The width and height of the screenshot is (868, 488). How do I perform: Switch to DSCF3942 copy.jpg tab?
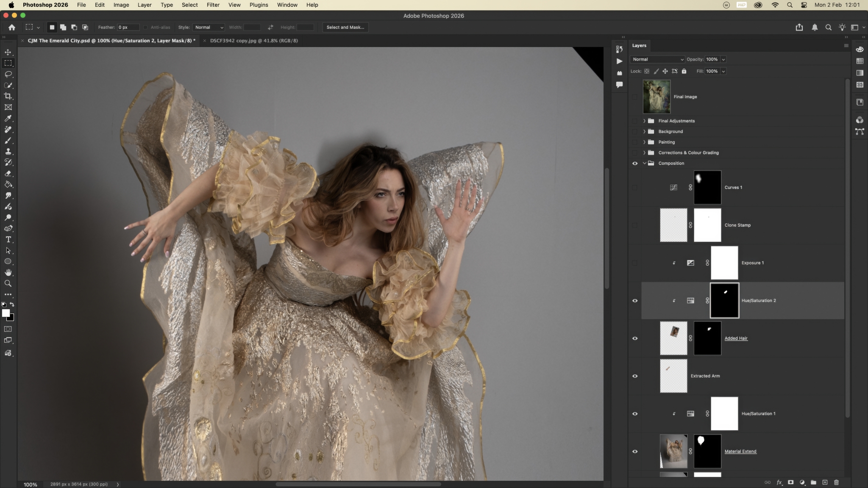click(254, 41)
